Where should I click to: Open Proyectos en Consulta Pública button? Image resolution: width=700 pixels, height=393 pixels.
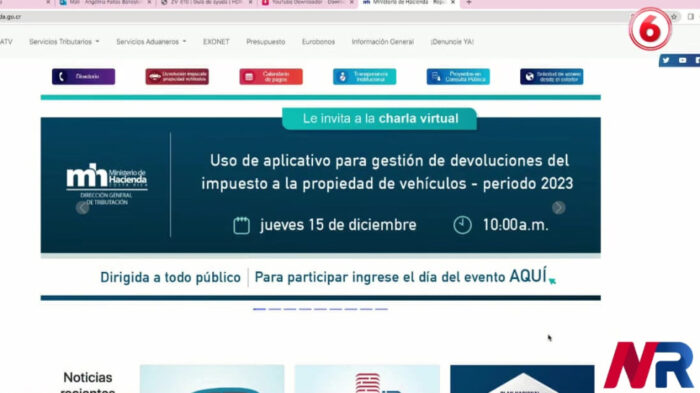pyautogui.click(x=458, y=76)
